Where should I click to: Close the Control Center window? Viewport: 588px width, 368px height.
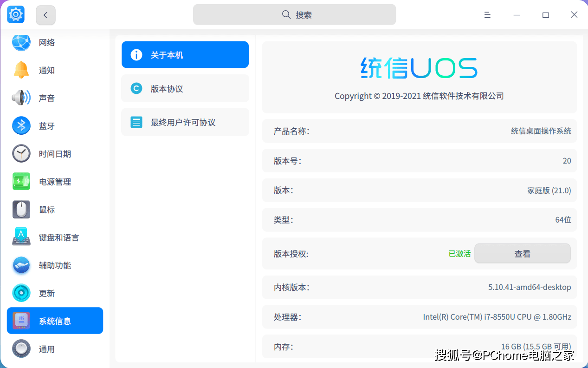574,15
